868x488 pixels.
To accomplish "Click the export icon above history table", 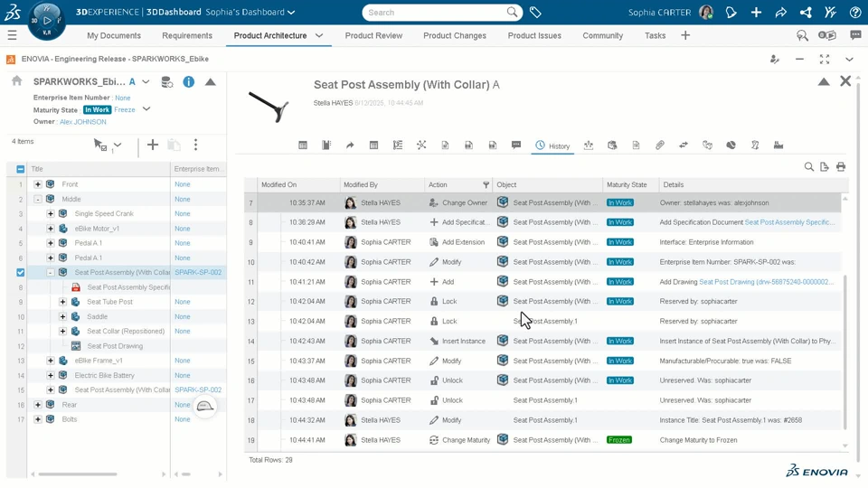I will click(825, 166).
